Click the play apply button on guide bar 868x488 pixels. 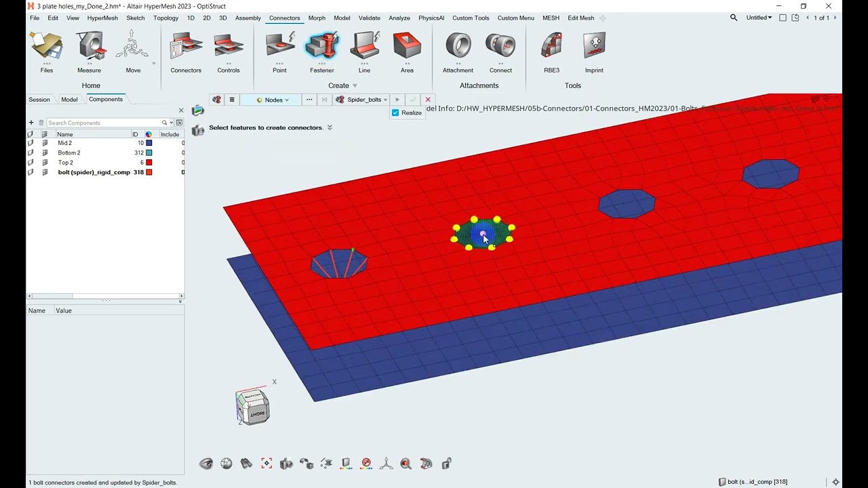click(x=397, y=100)
